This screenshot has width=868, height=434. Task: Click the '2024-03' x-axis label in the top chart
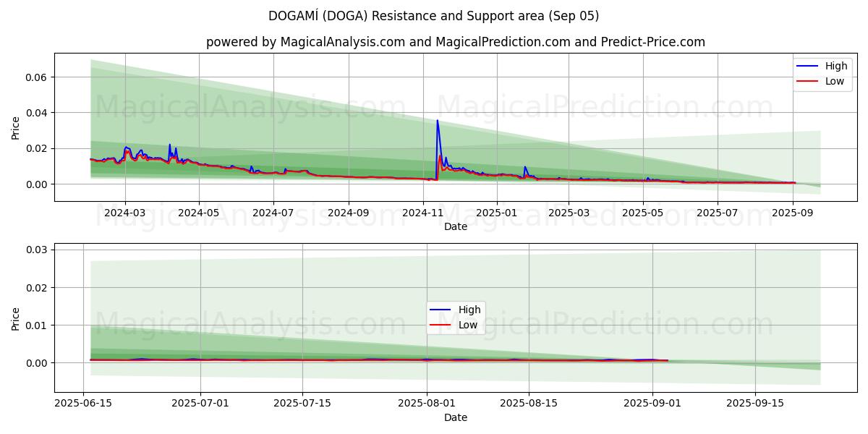click(x=125, y=213)
